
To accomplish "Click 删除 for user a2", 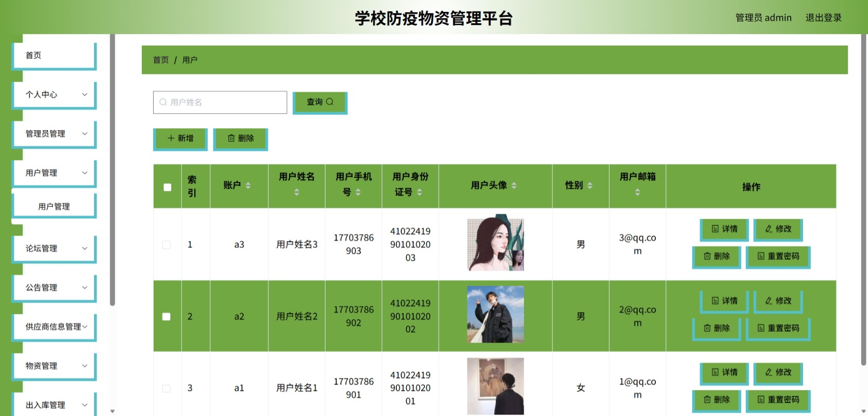I will 716,329.
